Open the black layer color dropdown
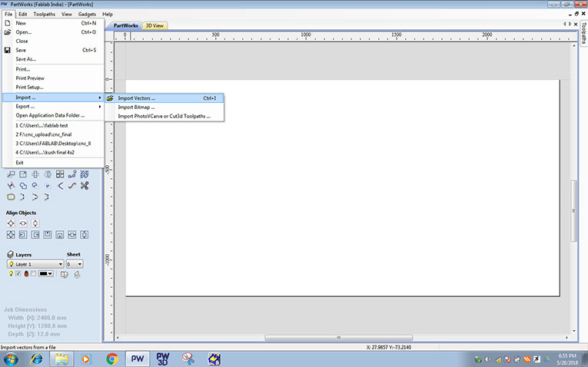 (46, 274)
